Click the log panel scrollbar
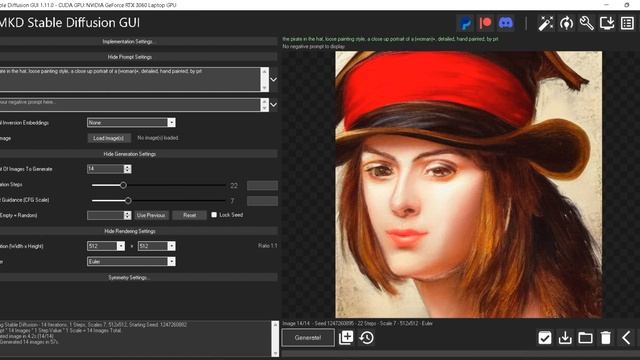Image resolution: width=640 pixels, height=360 pixels. tap(276, 339)
